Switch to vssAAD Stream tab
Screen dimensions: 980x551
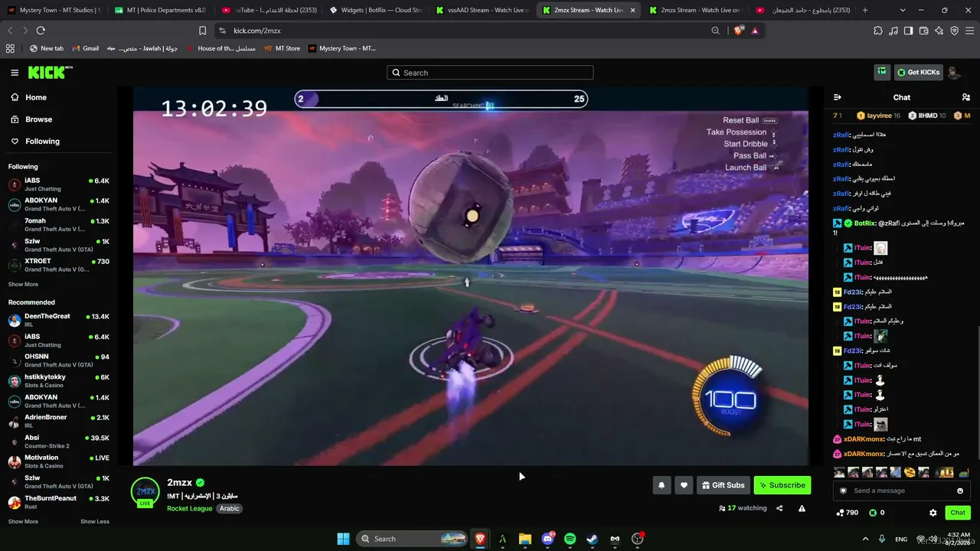tap(481, 10)
